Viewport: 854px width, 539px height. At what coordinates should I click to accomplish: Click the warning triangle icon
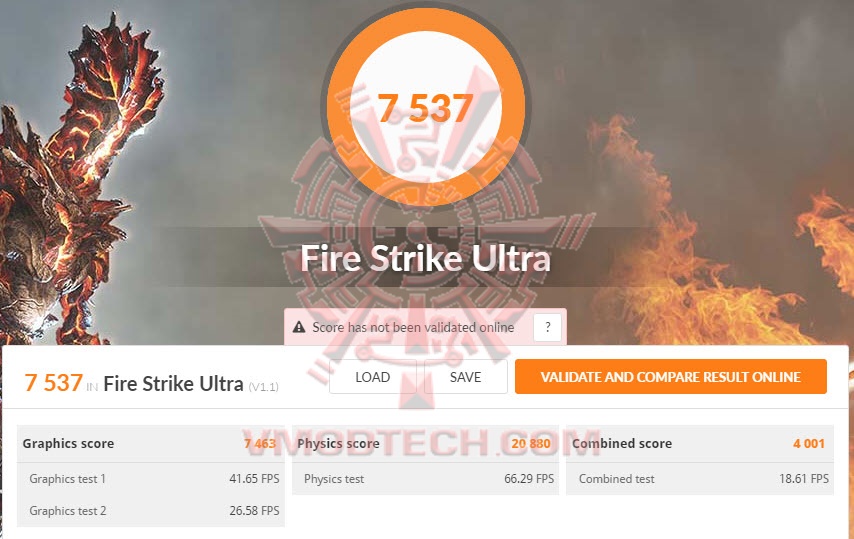[299, 327]
